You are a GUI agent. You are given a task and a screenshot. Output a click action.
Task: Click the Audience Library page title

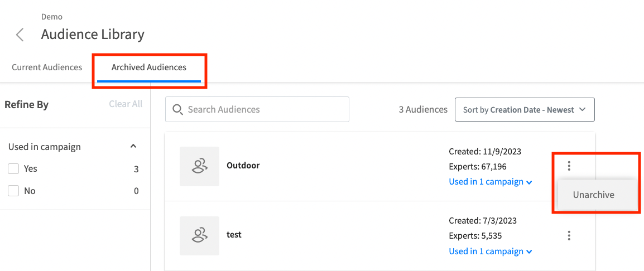(x=93, y=35)
